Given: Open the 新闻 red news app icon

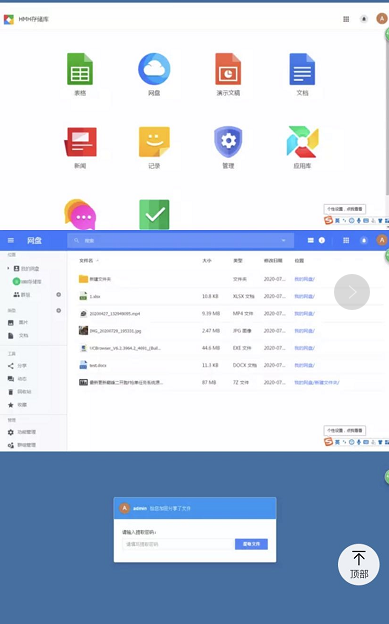Looking at the screenshot, I should click(80, 142).
